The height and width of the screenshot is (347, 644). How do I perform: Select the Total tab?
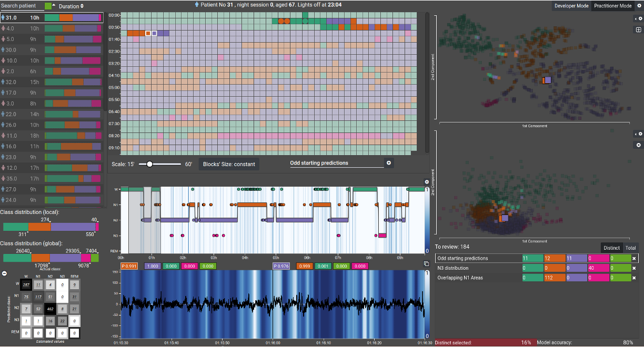click(630, 248)
